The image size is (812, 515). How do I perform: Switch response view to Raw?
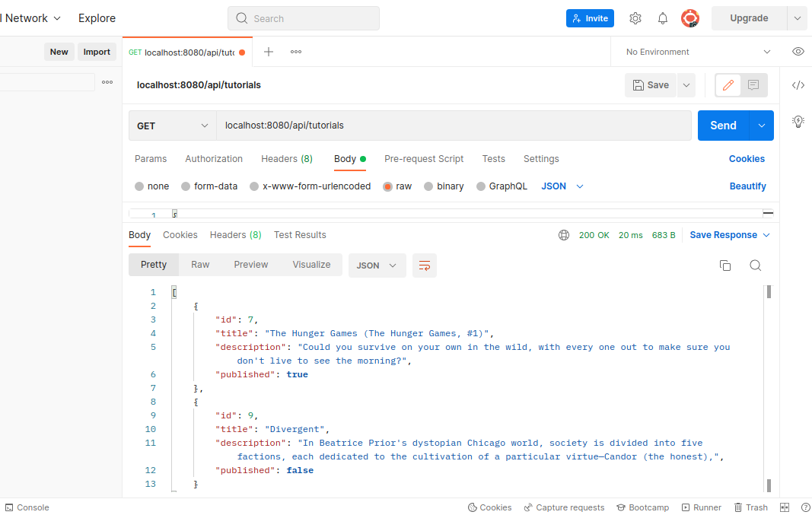click(200, 265)
